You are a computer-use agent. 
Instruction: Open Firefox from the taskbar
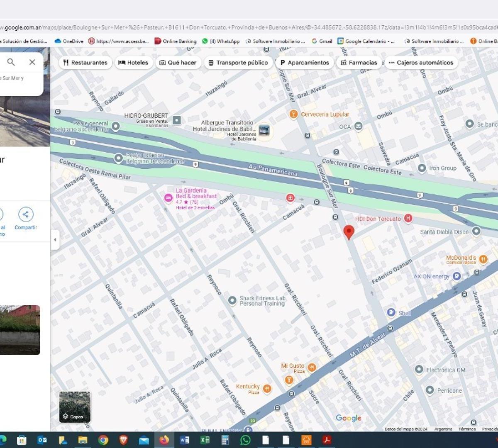pyautogui.click(x=164, y=440)
